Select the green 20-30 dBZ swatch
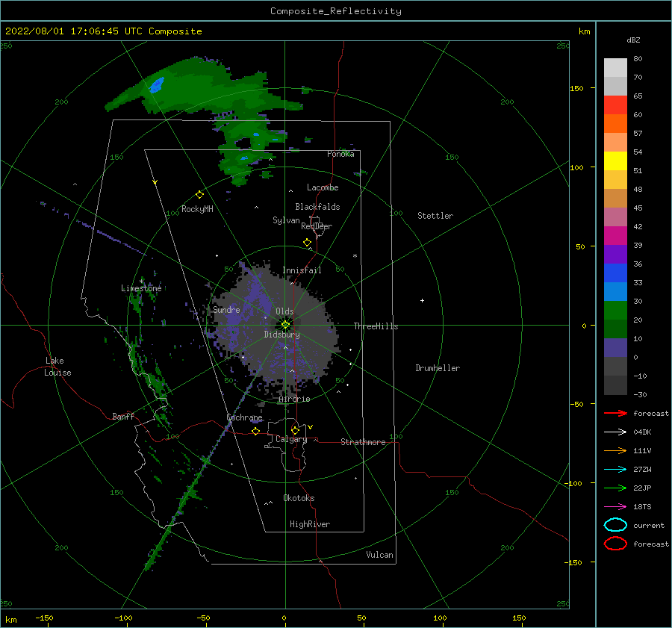Screen dimensions: 672x628 tap(615, 311)
